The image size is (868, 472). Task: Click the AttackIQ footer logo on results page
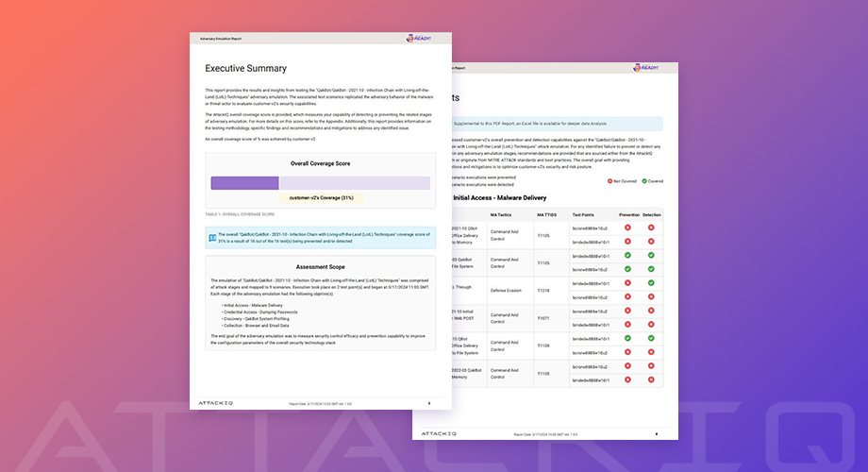[439, 434]
